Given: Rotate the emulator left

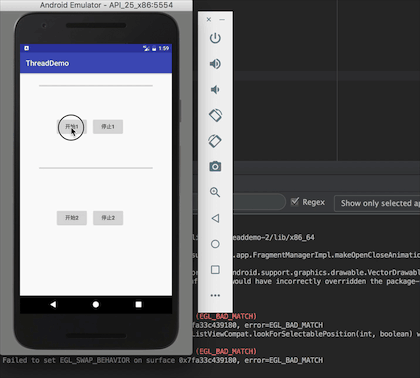Looking at the screenshot, I should 215,115.
